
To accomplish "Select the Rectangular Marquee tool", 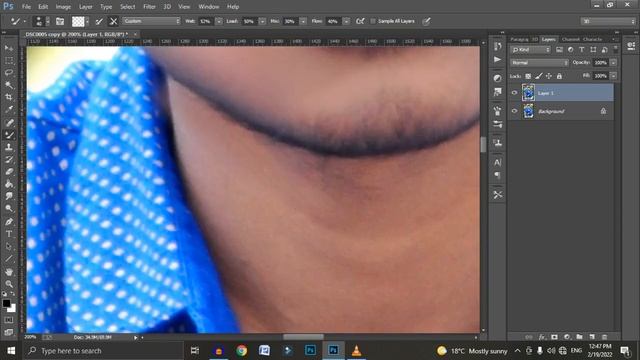I will (9, 60).
